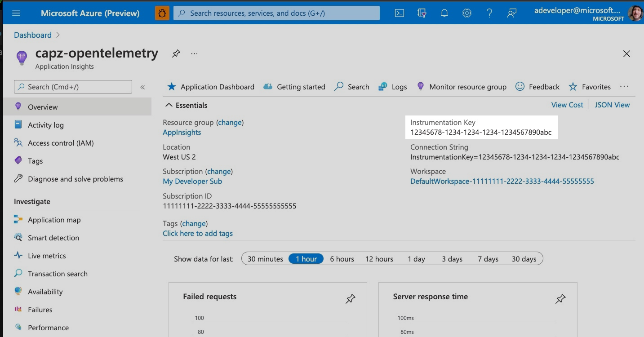Open My Developer Sub link

tap(192, 181)
